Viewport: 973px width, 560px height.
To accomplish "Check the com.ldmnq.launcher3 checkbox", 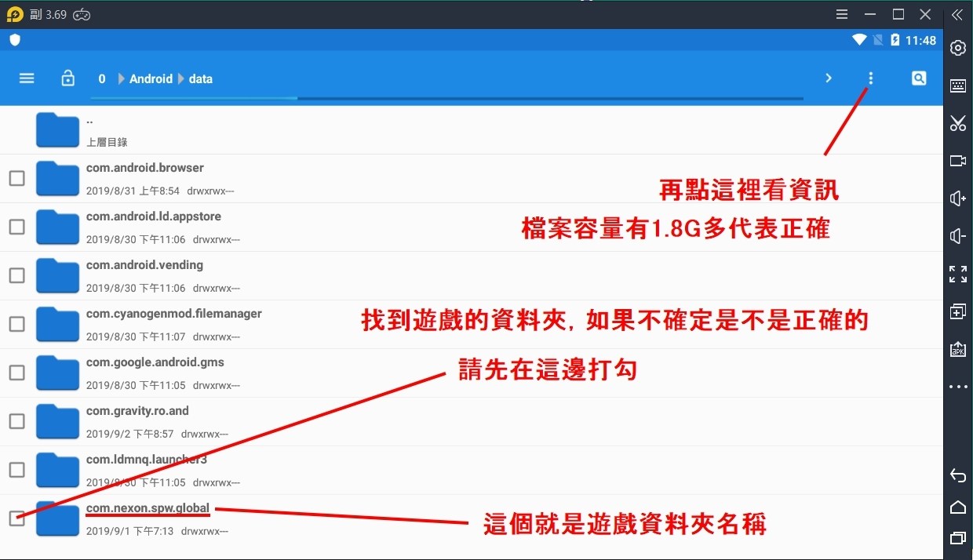I will tap(16, 471).
